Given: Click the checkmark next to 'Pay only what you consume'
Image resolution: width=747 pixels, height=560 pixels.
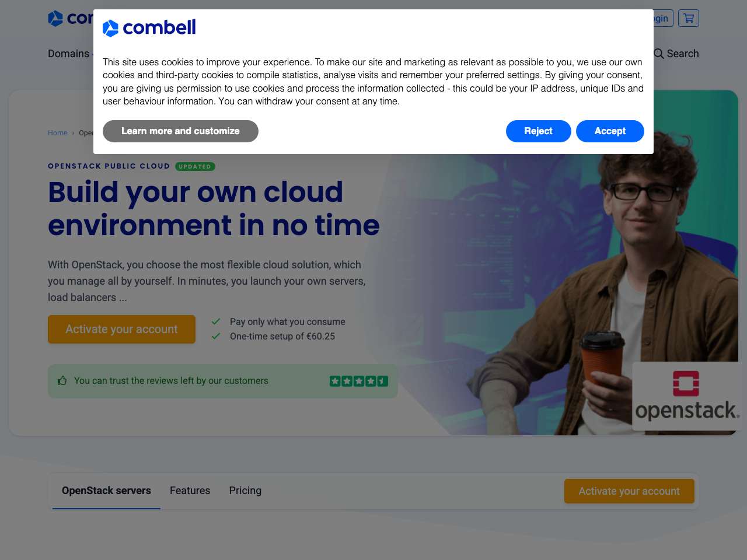Looking at the screenshot, I should [x=215, y=321].
